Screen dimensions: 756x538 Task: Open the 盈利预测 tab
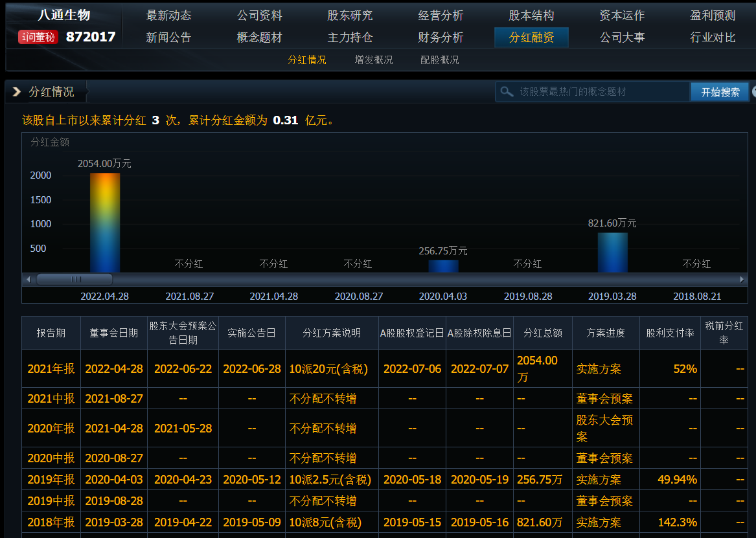[x=713, y=16]
